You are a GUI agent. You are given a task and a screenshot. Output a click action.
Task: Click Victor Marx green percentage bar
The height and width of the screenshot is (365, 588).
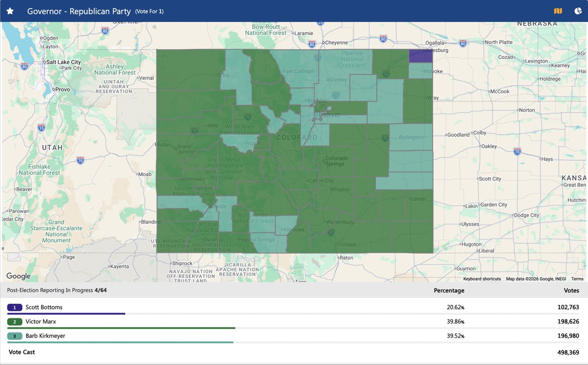(x=121, y=328)
